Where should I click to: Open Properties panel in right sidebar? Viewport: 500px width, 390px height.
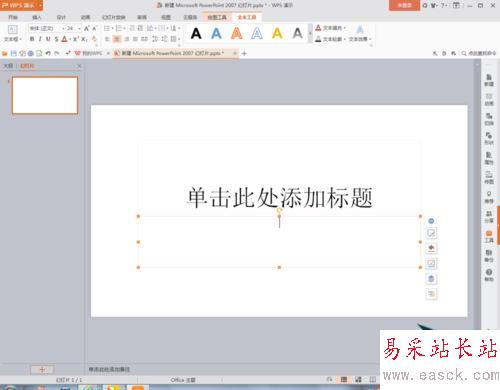[489, 158]
